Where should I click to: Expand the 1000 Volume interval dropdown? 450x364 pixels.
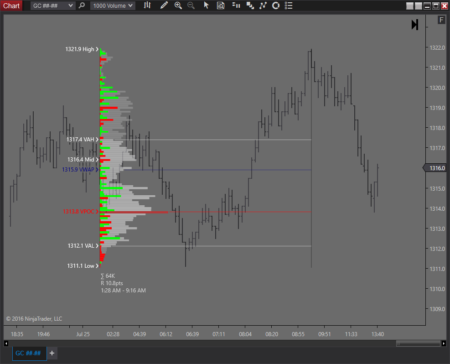pyautogui.click(x=112, y=6)
